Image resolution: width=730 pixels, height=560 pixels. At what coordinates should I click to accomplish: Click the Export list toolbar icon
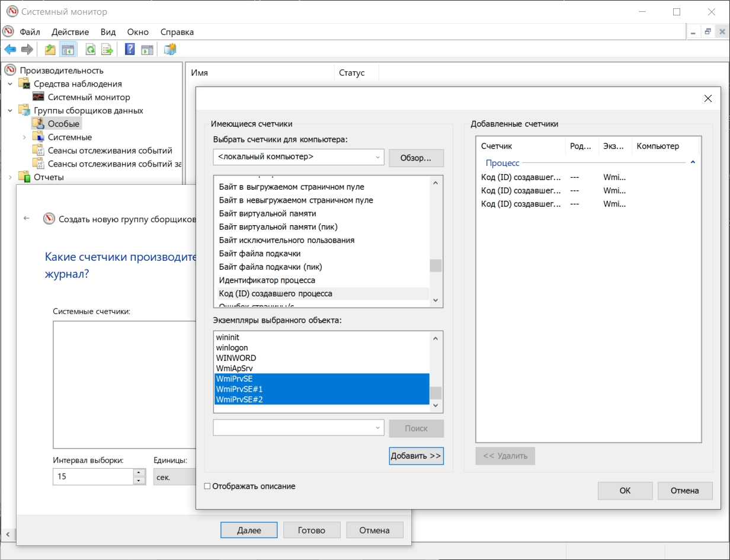click(x=107, y=50)
